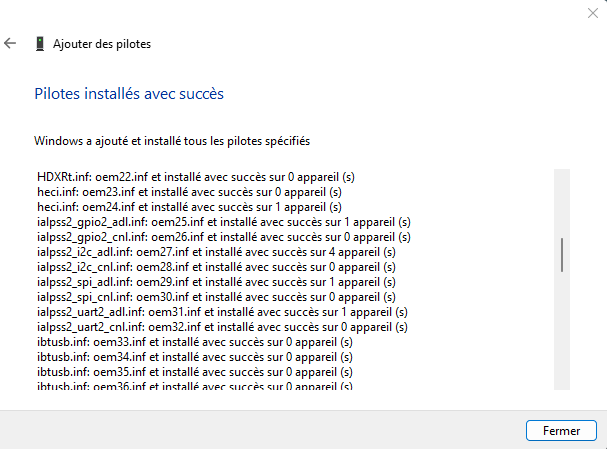
Task: Click the "Pilotes installés avec succès" heading
Action: coord(129,94)
